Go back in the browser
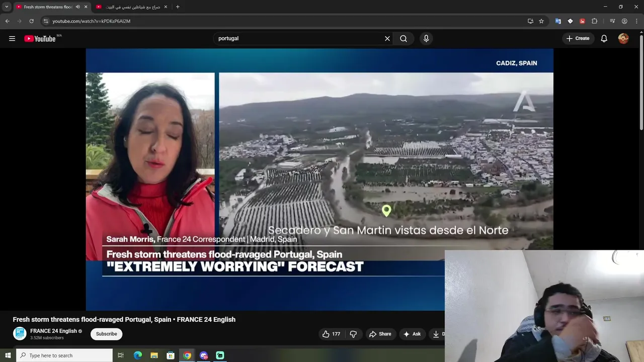The height and width of the screenshot is (362, 644). click(7, 21)
